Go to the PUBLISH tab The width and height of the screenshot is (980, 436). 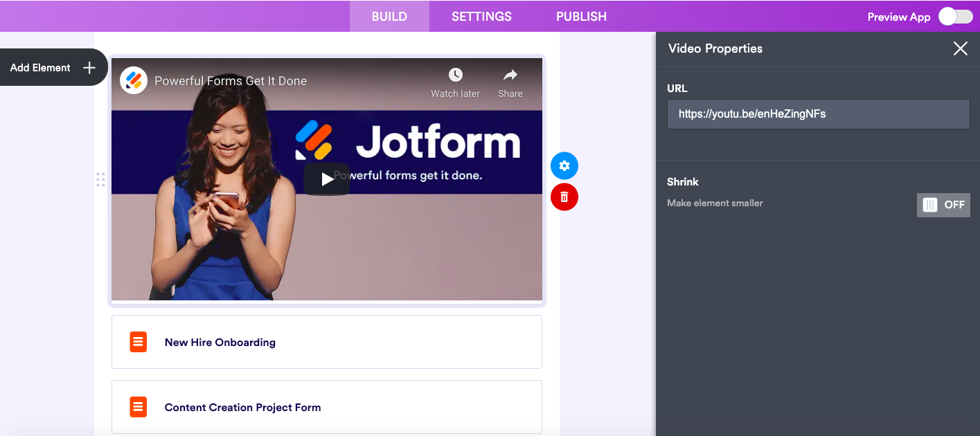pyautogui.click(x=581, y=17)
